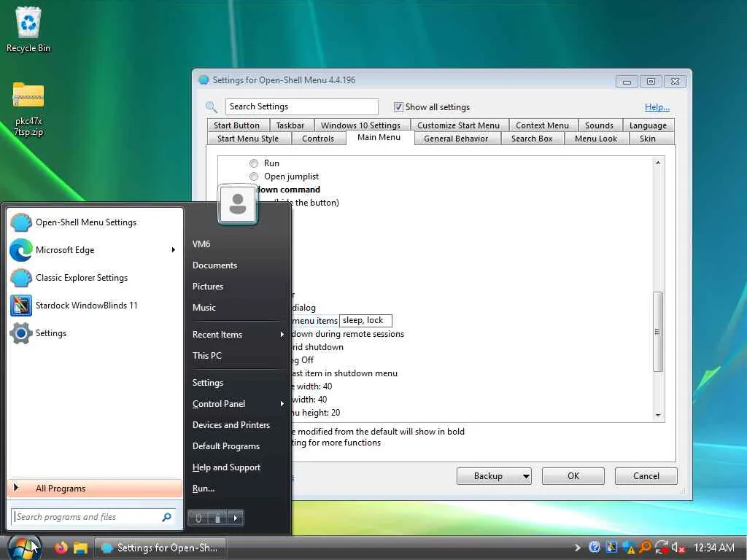Click the settings list vertical scrollbar thumb

click(658, 332)
